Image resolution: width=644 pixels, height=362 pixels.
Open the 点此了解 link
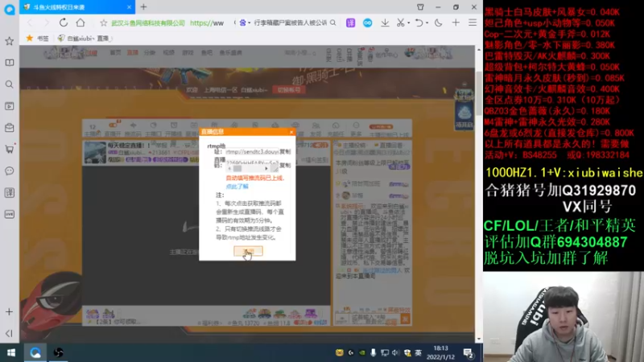pyautogui.click(x=237, y=187)
